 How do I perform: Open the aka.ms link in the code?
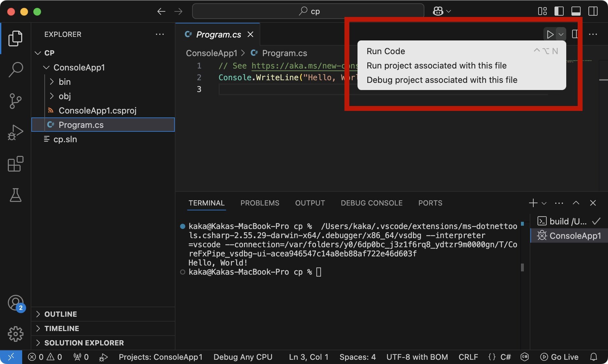pyautogui.click(x=303, y=66)
